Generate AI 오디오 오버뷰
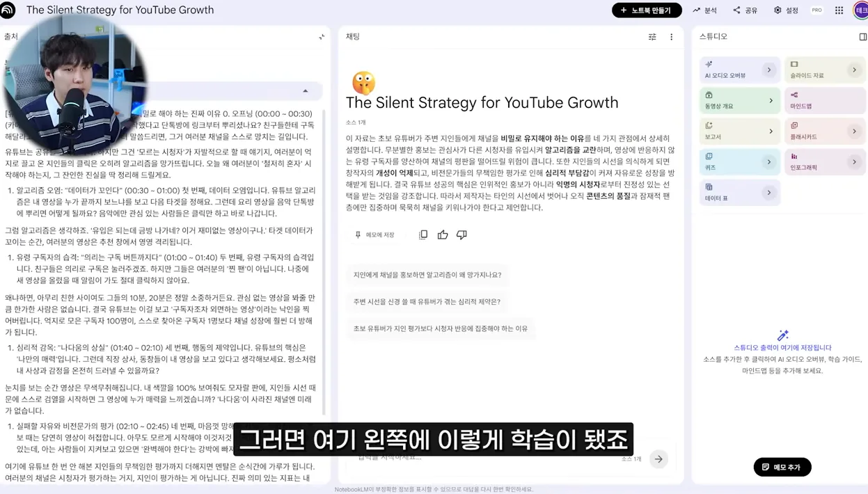This screenshot has width=868, height=494. point(739,70)
